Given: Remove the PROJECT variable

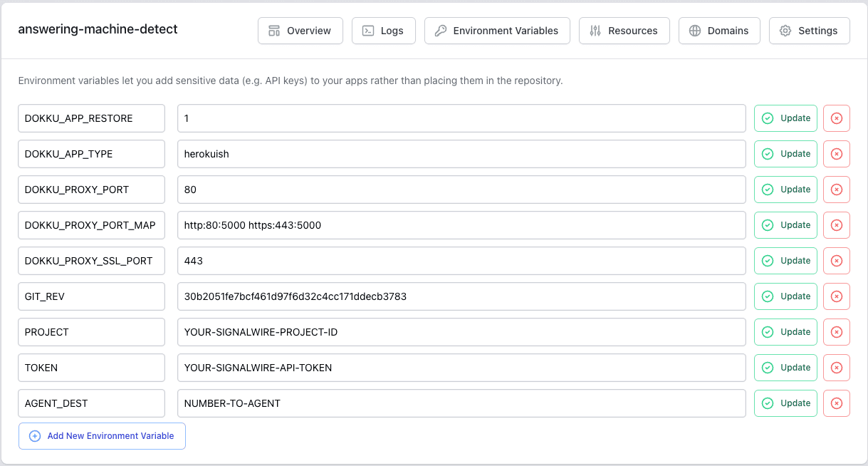Looking at the screenshot, I should (837, 332).
